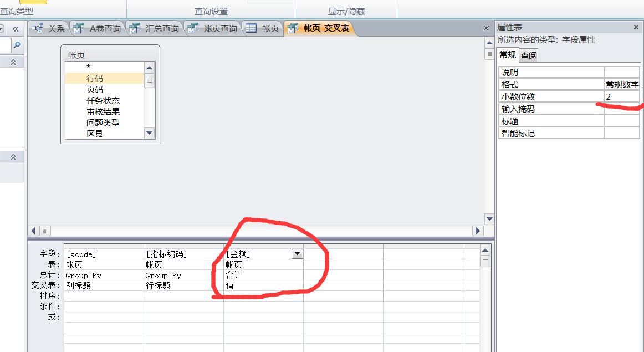Image resolution: width=644 pixels, height=352 pixels.
Task: Close the 属性表 property sheet panel
Action: (x=636, y=27)
